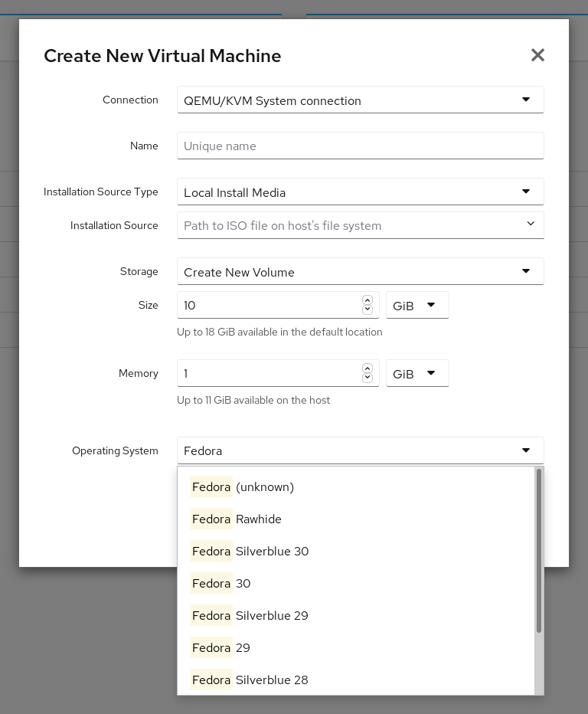The height and width of the screenshot is (714, 588).
Task: Choose Fedora Silverblue 30 option
Action: [250, 552]
